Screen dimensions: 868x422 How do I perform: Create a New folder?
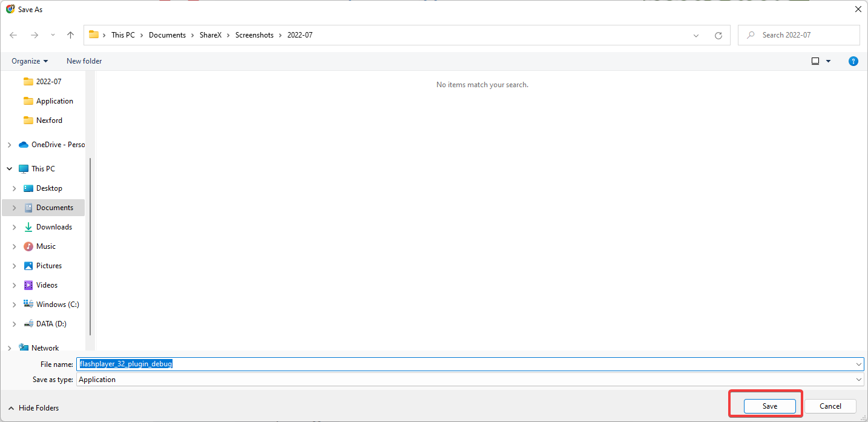point(84,61)
